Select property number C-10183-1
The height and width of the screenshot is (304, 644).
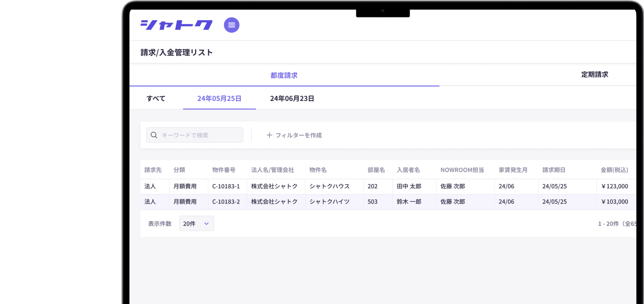point(226,186)
